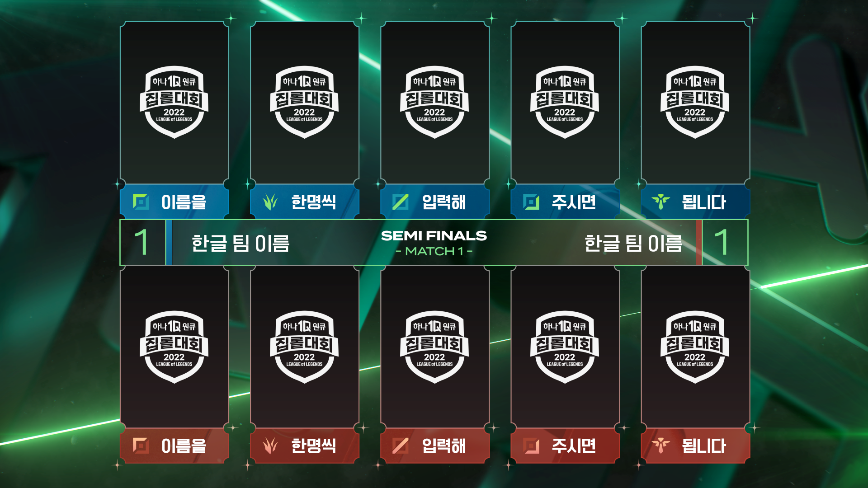Click the blue team mid player card logo
The height and width of the screenshot is (488, 868).
click(434, 102)
